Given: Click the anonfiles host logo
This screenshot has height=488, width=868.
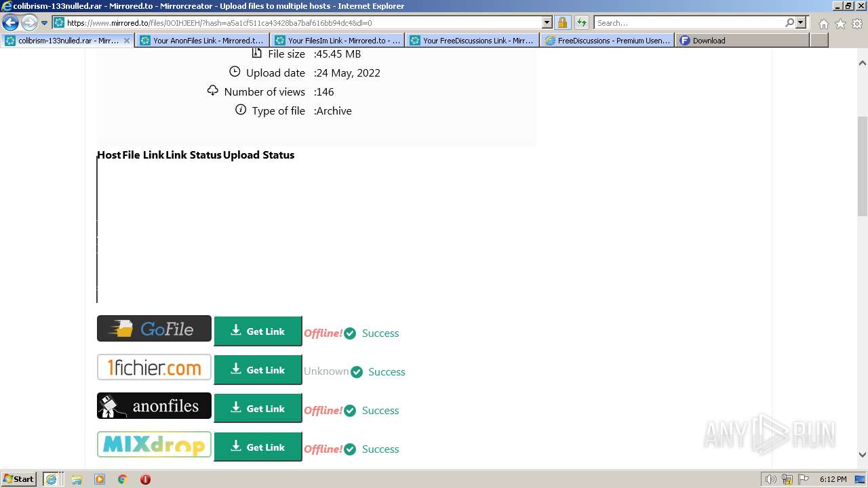Looking at the screenshot, I should (154, 406).
